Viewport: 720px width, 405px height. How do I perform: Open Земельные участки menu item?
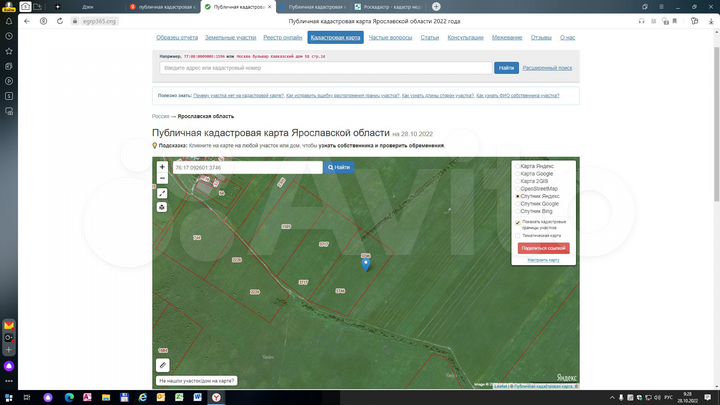coord(231,38)
